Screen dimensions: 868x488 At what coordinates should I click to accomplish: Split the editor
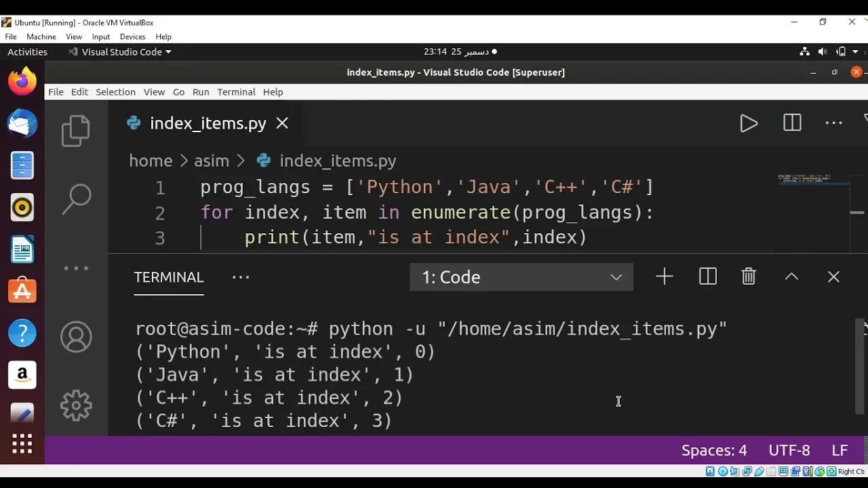click(791, 123)
